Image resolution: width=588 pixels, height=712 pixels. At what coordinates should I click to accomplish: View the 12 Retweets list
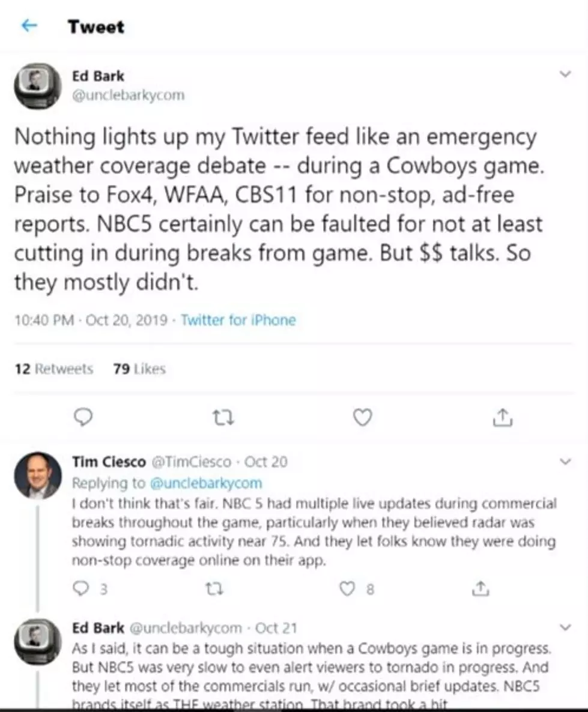click(x=53, y=369)
